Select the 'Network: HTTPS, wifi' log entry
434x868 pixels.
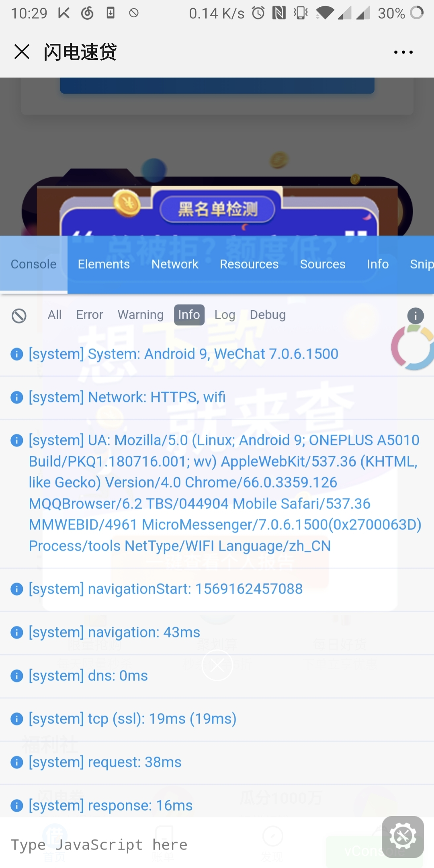click(217, 398)
